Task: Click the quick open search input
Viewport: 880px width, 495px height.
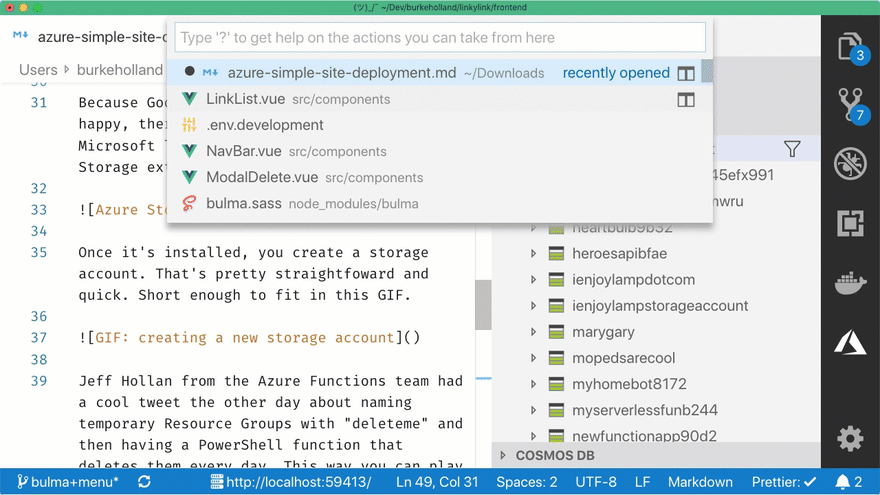Action: tap(440, 38)
